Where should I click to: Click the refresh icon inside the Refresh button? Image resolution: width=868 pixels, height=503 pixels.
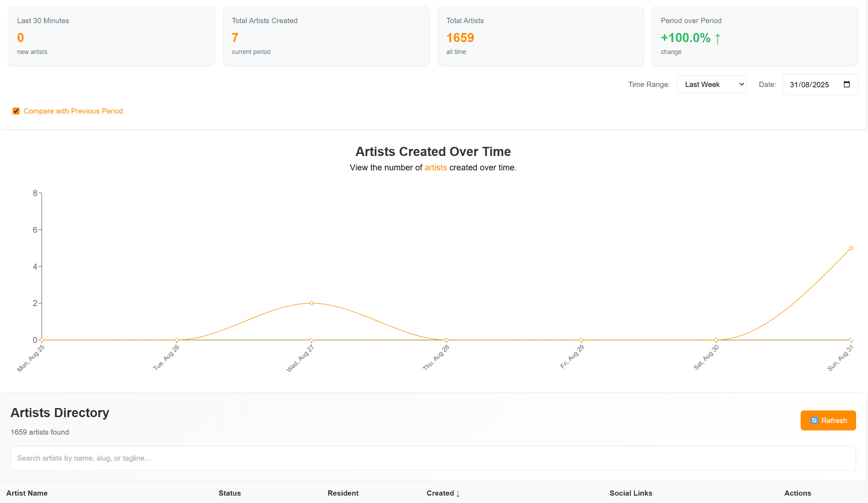(x=815, y=420)
